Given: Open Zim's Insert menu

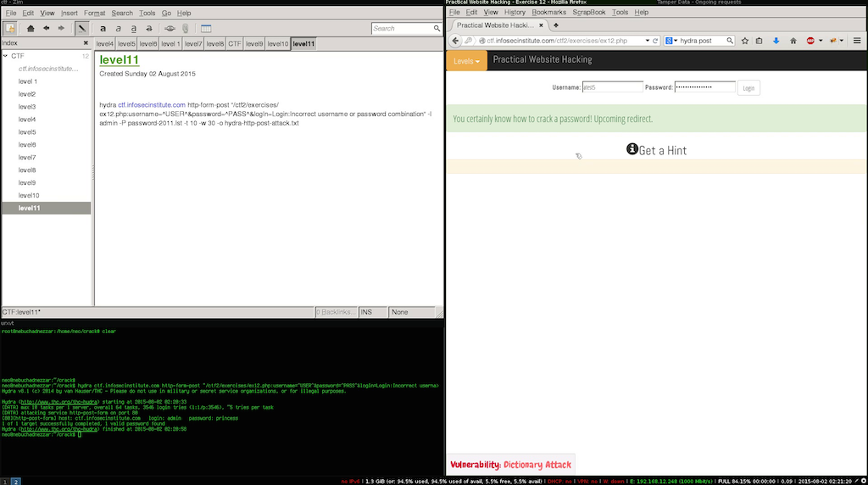Looking at the screenshot, I should point(70,13).
